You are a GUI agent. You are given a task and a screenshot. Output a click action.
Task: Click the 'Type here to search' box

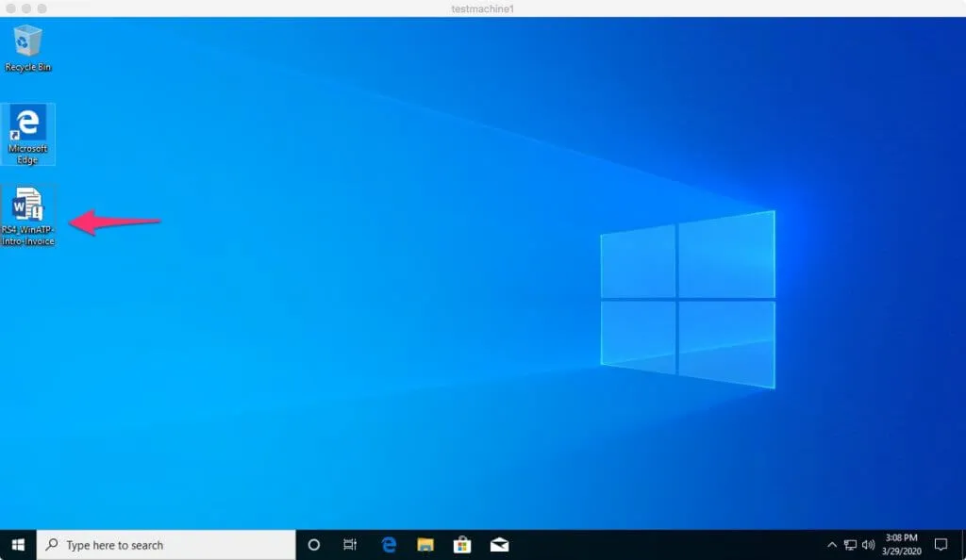click(x=166, y=545)
